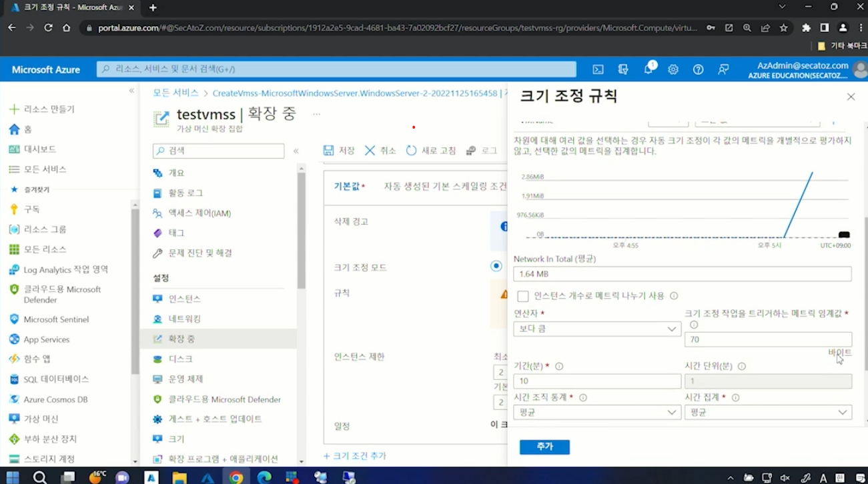Viewport: 868px width, 484px height.
Task: Open directories and subscriptions filter icon
Action: pos(623,69)
